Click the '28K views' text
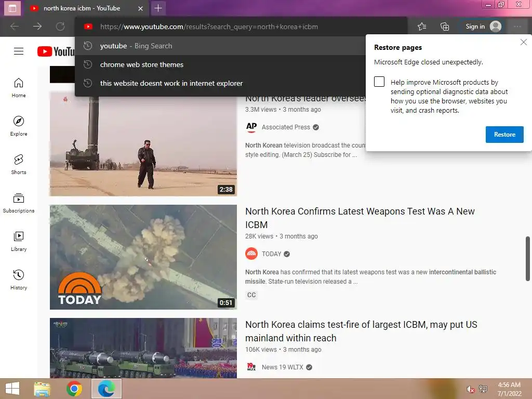532x399 pixels. pos(259,236)
